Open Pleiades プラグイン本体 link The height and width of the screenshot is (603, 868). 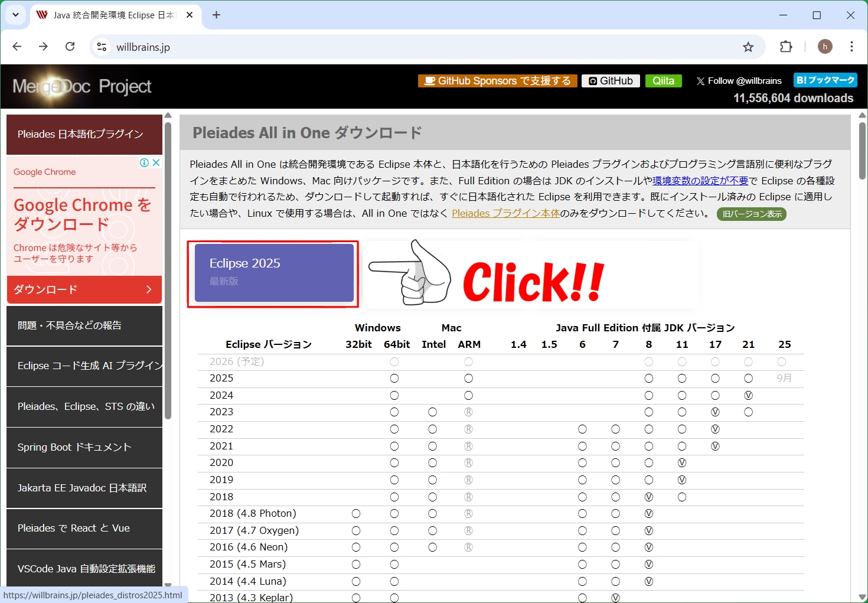[505, 213]
